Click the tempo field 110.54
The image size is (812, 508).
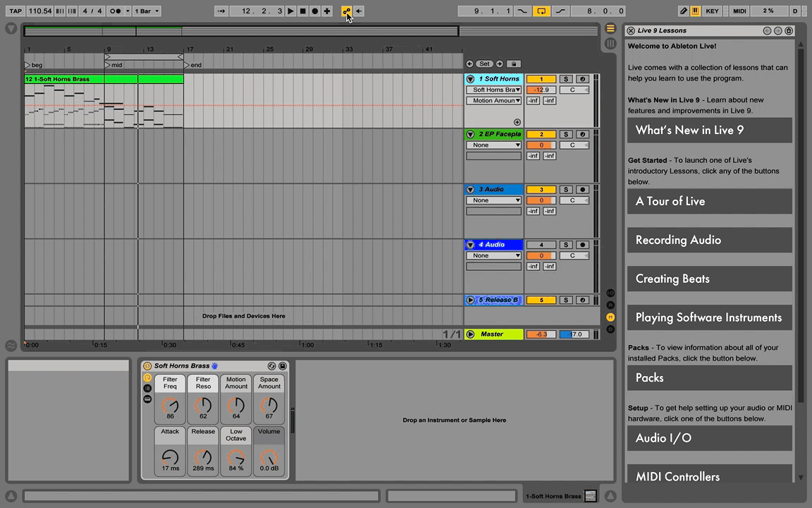point(40,11)
